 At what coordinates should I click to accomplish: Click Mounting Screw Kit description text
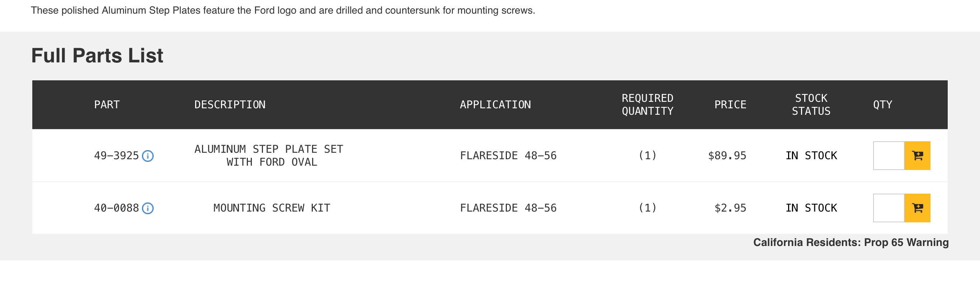pyautogui.click(x=272, y=208)
